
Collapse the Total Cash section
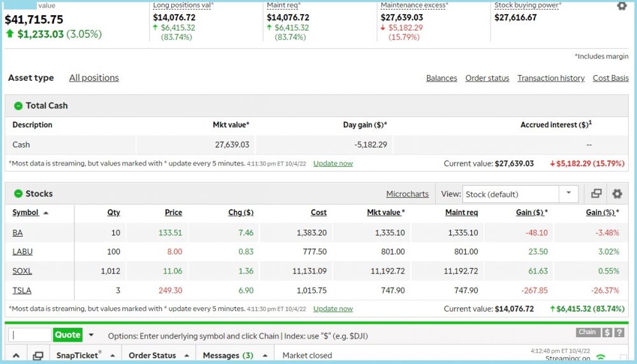18,106
